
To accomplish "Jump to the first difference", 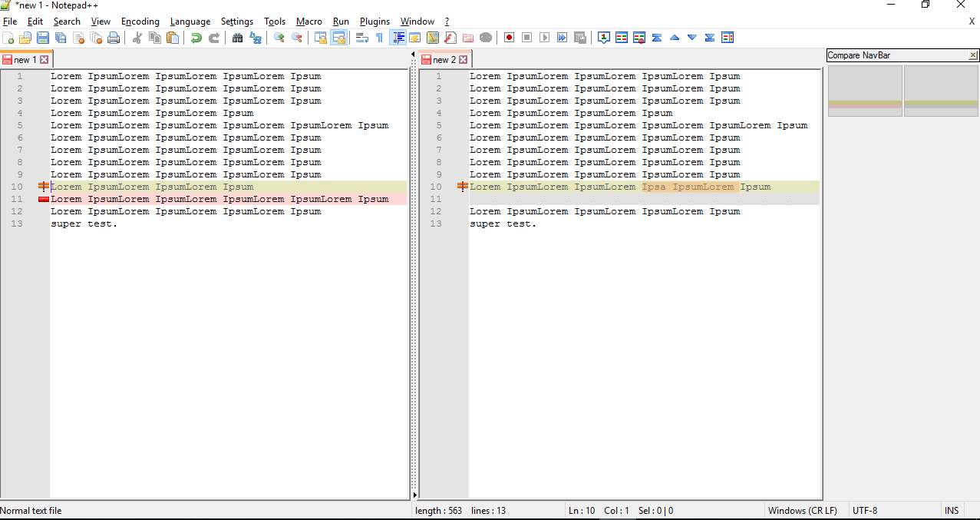I will tap(656, 37).
